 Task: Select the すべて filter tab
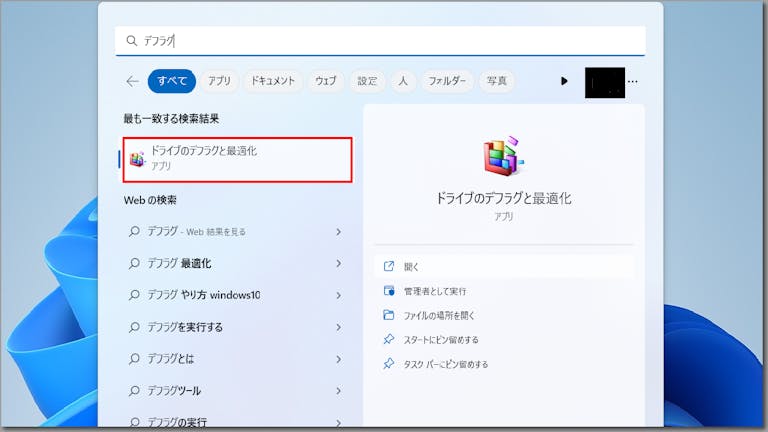click(x=172, y=81)
